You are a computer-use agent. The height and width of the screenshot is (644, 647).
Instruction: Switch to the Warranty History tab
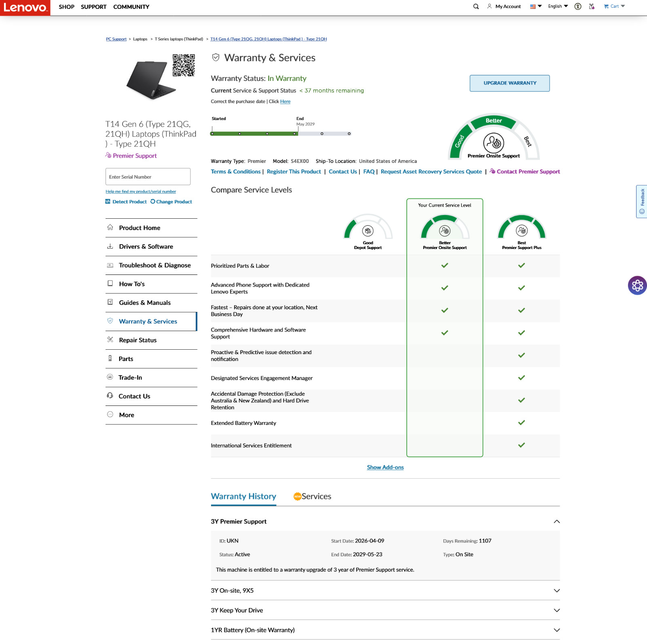(x=243, y=496)
